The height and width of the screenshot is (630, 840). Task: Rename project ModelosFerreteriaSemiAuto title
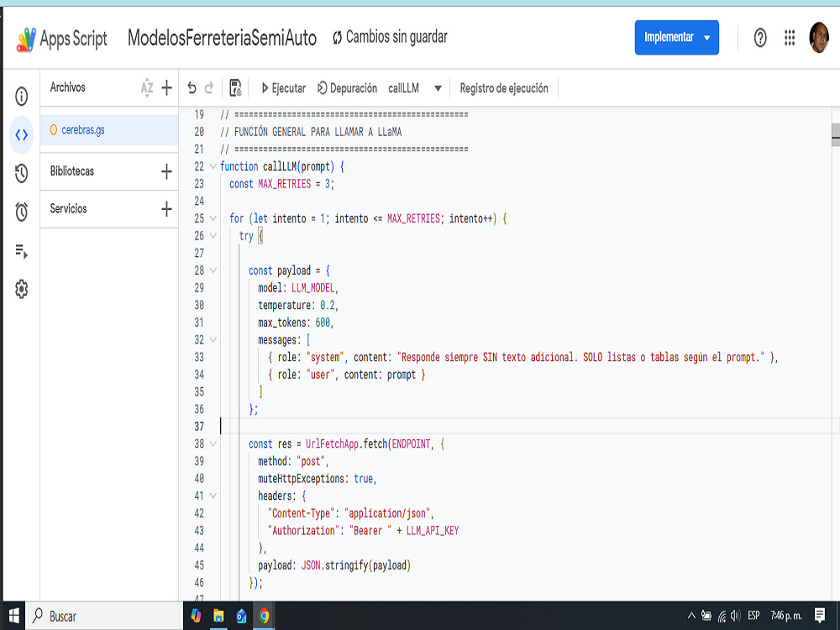(x=222, y=38)
